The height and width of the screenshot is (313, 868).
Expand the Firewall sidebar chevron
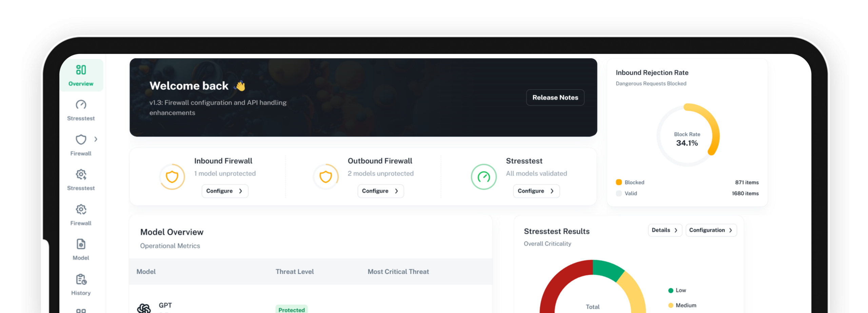point(97,140)
